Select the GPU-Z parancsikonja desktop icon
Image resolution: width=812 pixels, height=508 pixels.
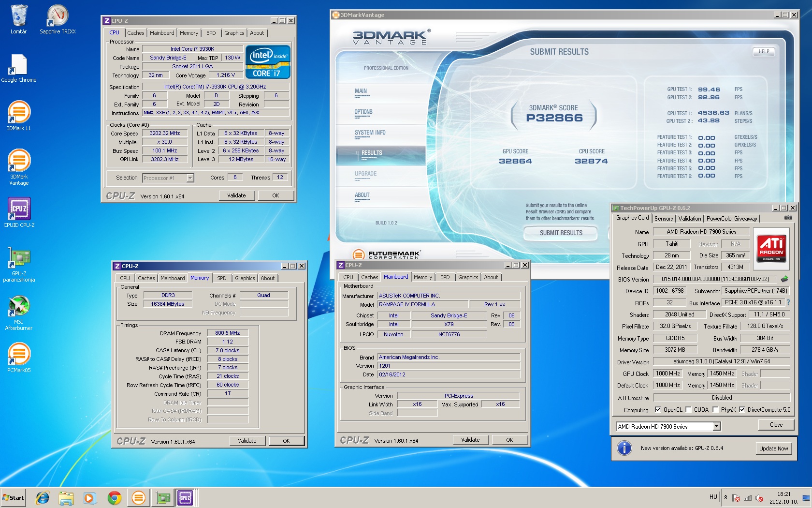point(19,264)
